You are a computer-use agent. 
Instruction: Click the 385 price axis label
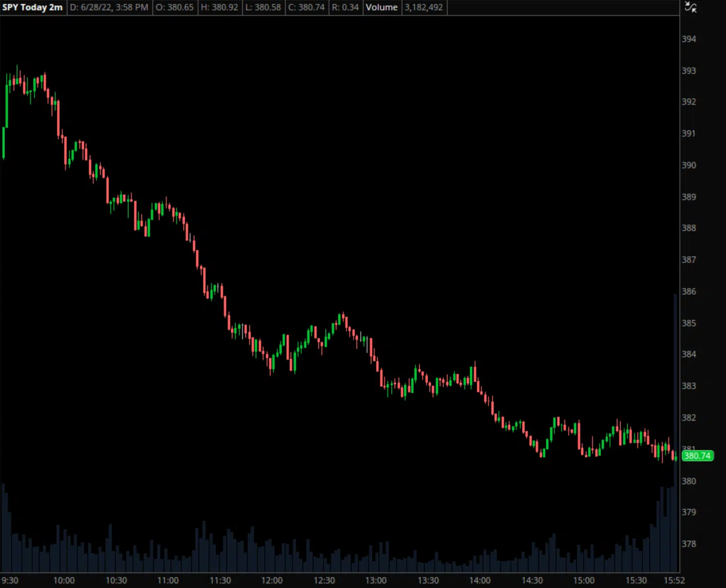(689, 323)
